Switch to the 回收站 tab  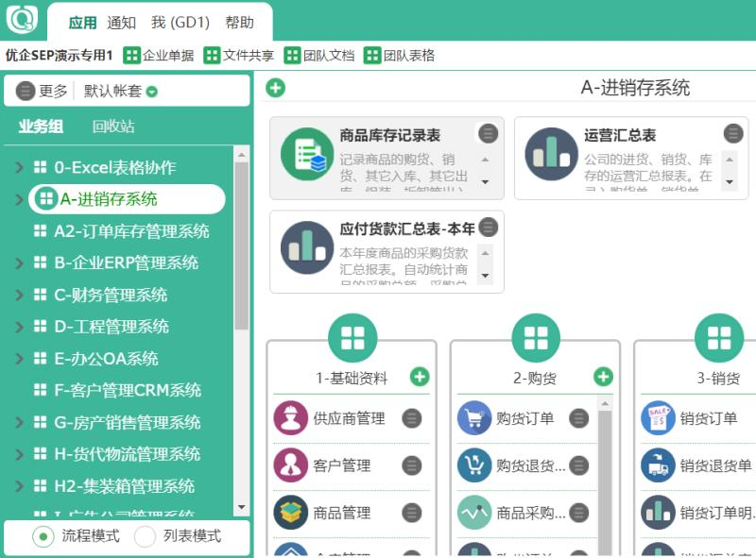click(113, 127)
